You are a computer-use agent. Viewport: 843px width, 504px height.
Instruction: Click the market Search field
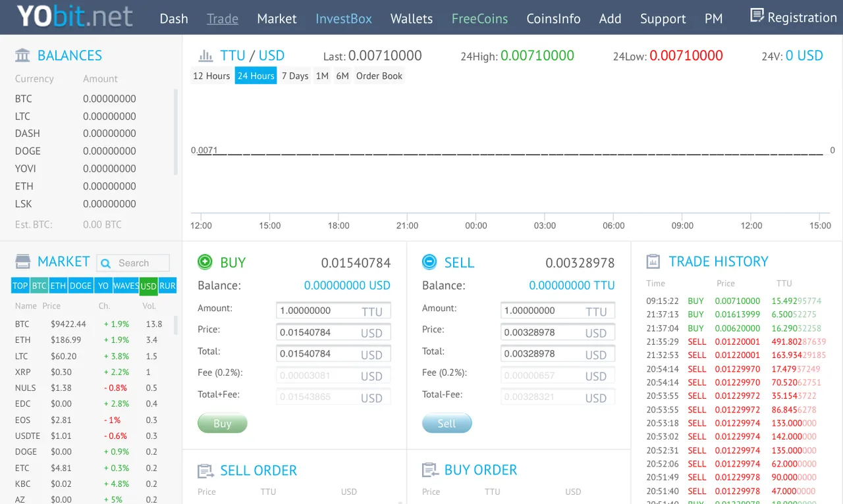click(133, 263)
